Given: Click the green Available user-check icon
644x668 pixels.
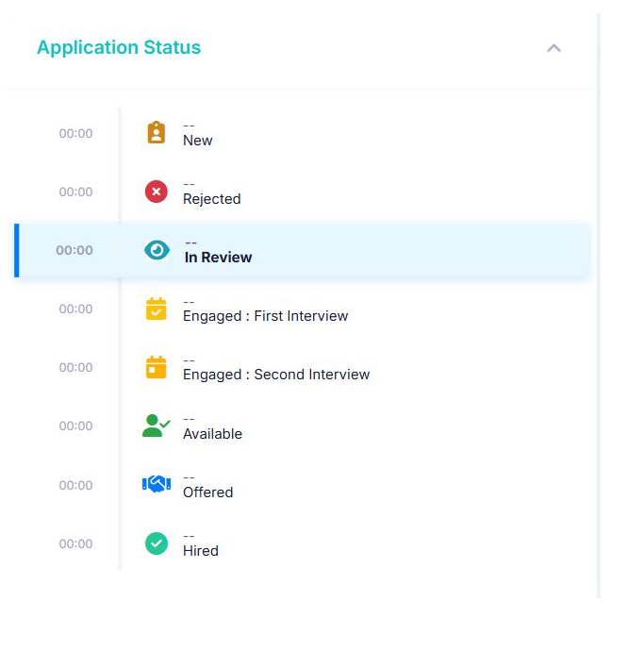Looking at the screenshot, I should [156, 426].
